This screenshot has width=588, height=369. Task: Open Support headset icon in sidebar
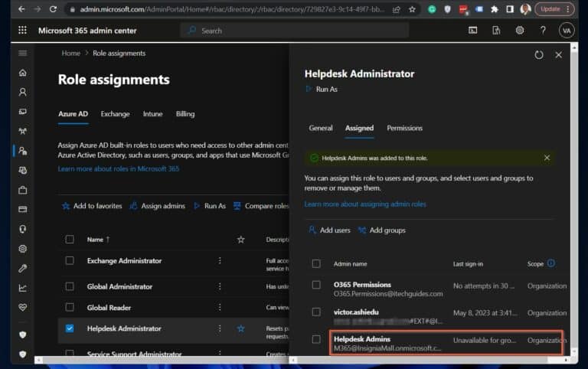[x=22, y=229]
